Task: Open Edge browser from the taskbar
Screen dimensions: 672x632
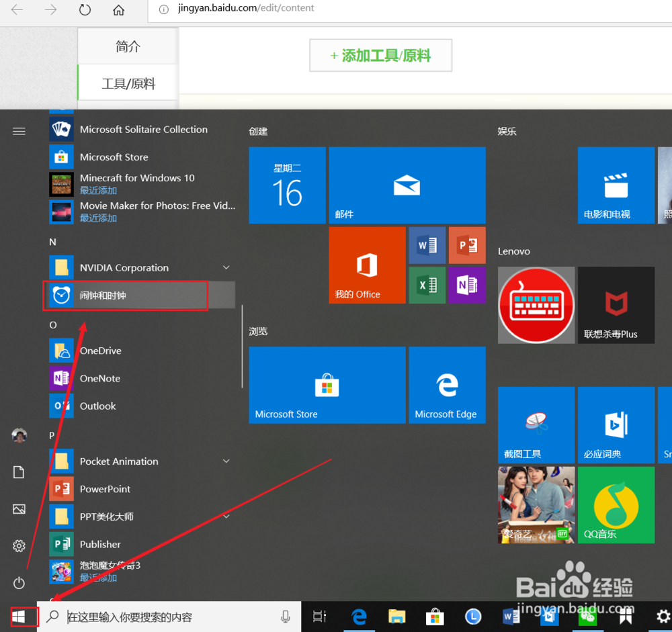Action: pyautogui.click(x=359, y=617)
